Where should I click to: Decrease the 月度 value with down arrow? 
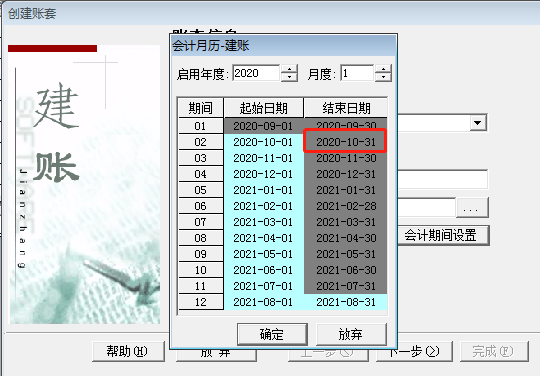[383, 77]
